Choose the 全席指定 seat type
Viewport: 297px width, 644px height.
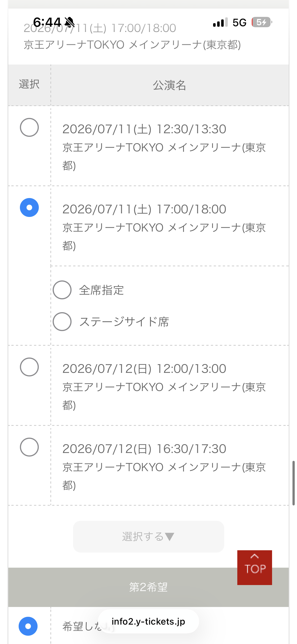[62, 290]
